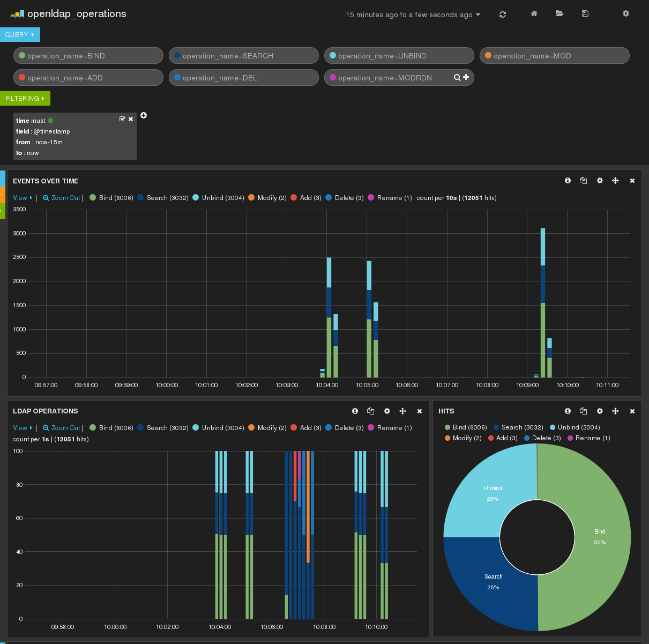Expand the FILTERING section
The height and width of the screenshot is (644, 649).
click(25, 98)
